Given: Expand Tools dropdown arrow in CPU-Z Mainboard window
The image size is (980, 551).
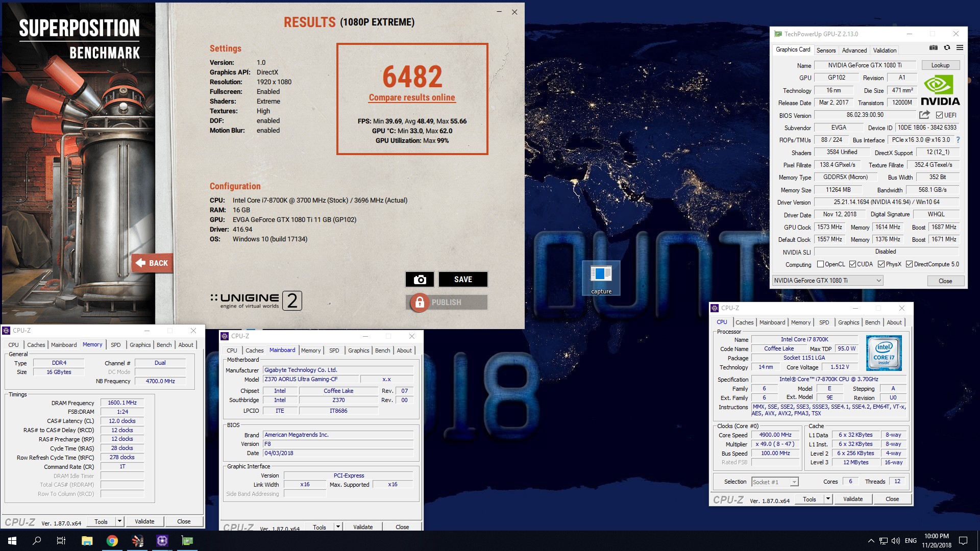Looking at the screenshot, I should click(x=338, y=527).
